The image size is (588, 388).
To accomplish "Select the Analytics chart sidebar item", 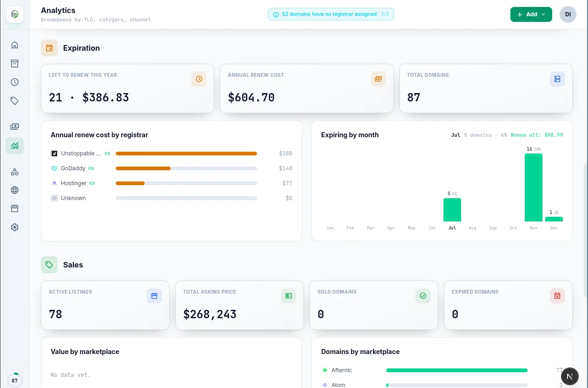I will point(15,146).
